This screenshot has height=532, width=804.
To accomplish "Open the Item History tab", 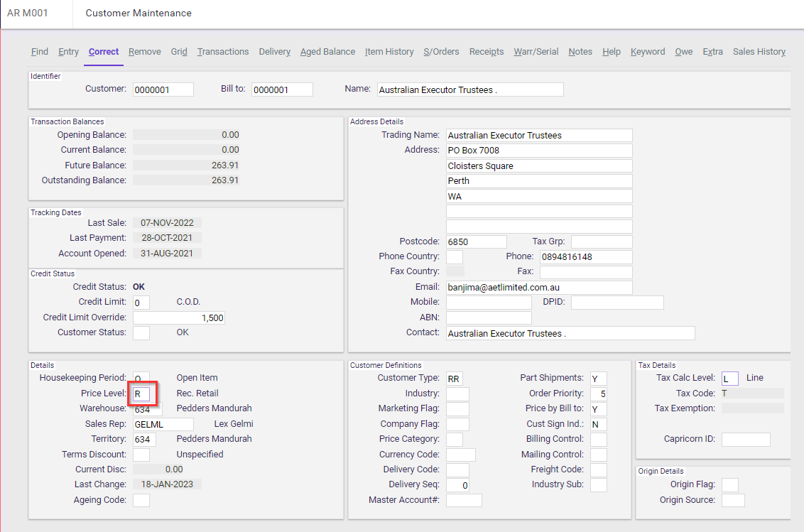I will (x=389, y=52).
